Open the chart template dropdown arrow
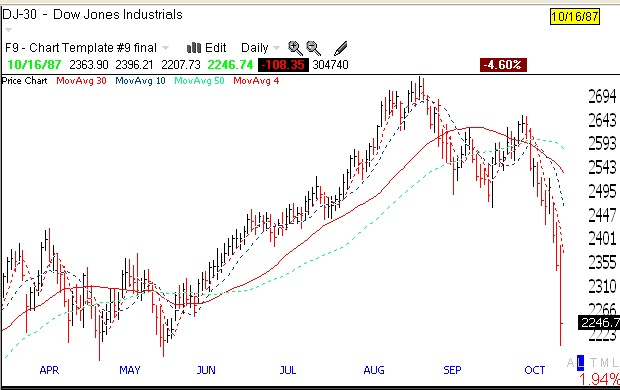The image size is (620, 390). tap(166, 48)
